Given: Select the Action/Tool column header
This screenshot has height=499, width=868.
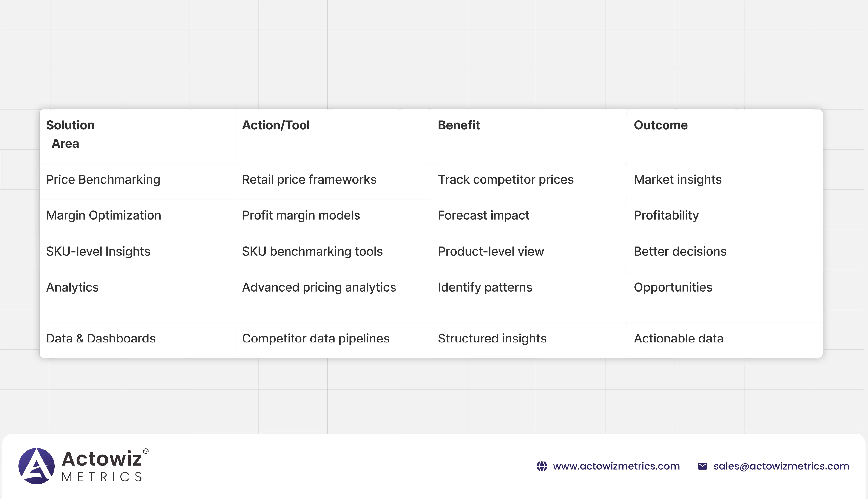Looking at the screenshot, I should pos(276,125).
